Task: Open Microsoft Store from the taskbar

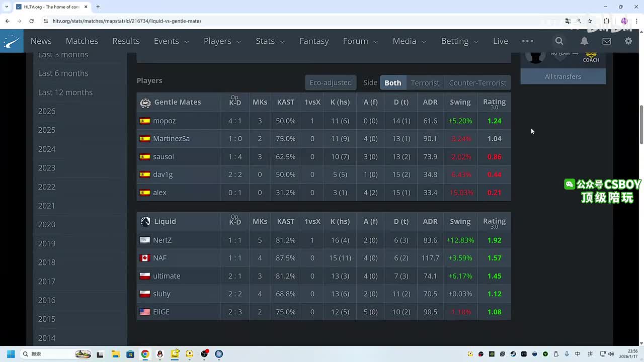Action: click(130, 354)
